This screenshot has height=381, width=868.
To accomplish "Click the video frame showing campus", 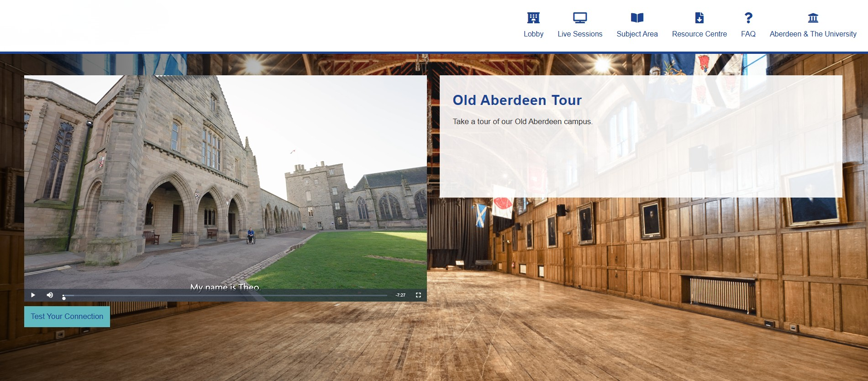I will tap(225, 183).
